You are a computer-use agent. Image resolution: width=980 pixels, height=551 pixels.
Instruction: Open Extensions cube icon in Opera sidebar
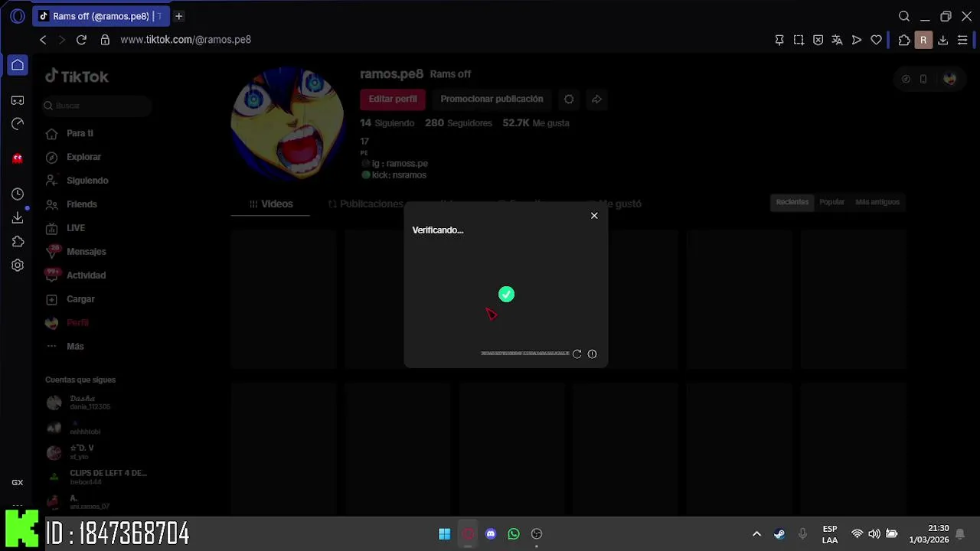click(x=18, y=242)
